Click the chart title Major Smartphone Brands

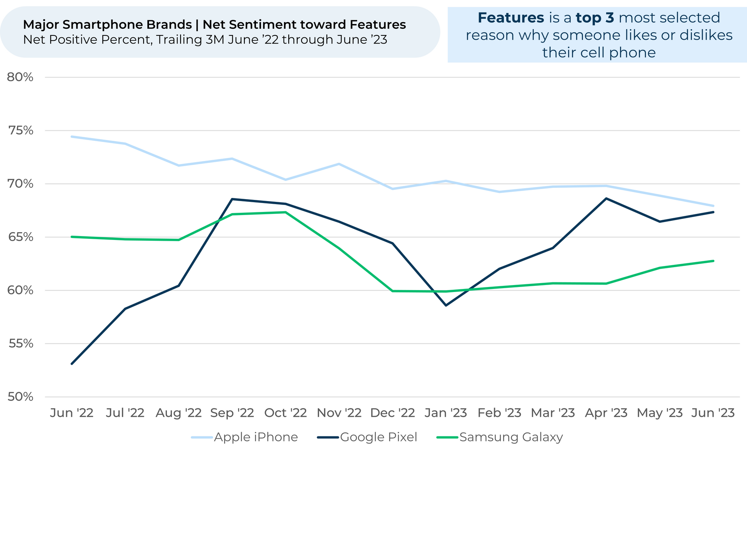click(214, 25)
